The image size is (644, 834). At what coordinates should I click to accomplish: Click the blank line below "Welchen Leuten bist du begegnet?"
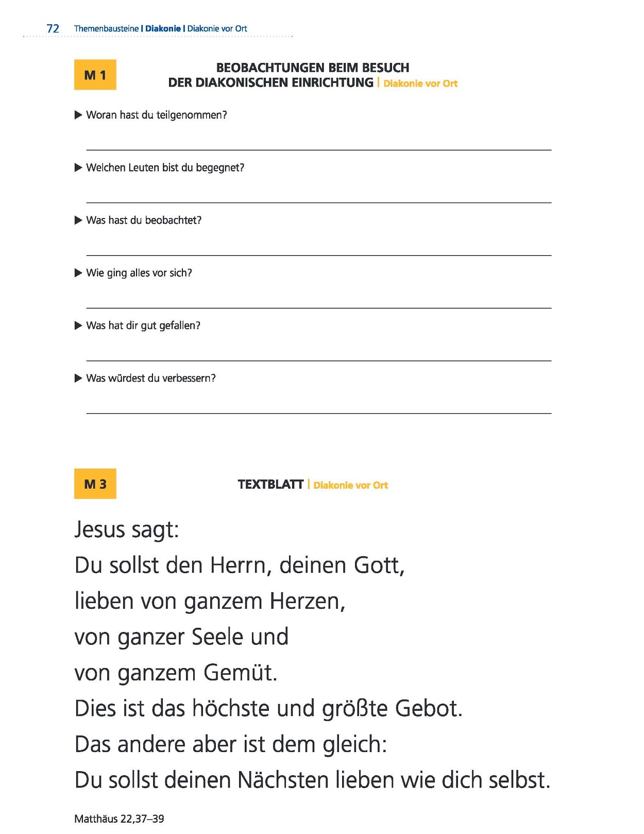pos(318,202)
